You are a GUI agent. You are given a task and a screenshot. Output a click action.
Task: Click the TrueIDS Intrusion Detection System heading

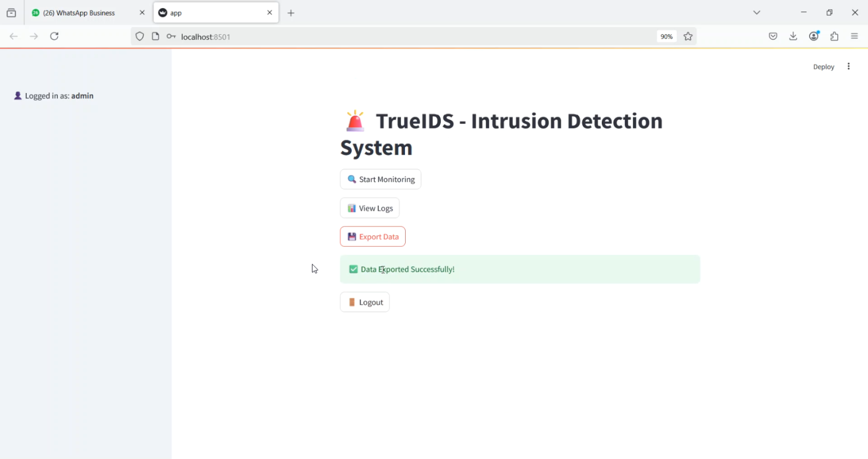502,134
